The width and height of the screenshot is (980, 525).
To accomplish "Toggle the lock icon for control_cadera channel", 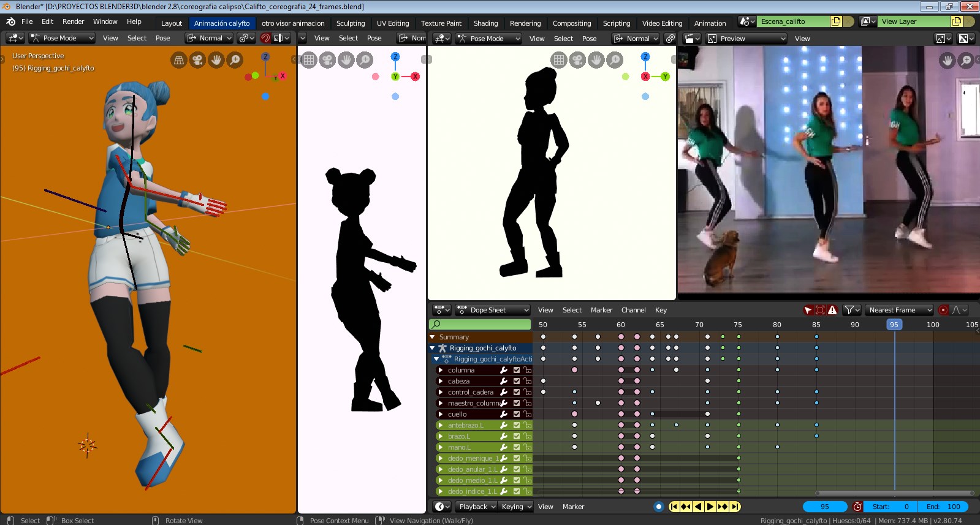I will coord(527,392).
